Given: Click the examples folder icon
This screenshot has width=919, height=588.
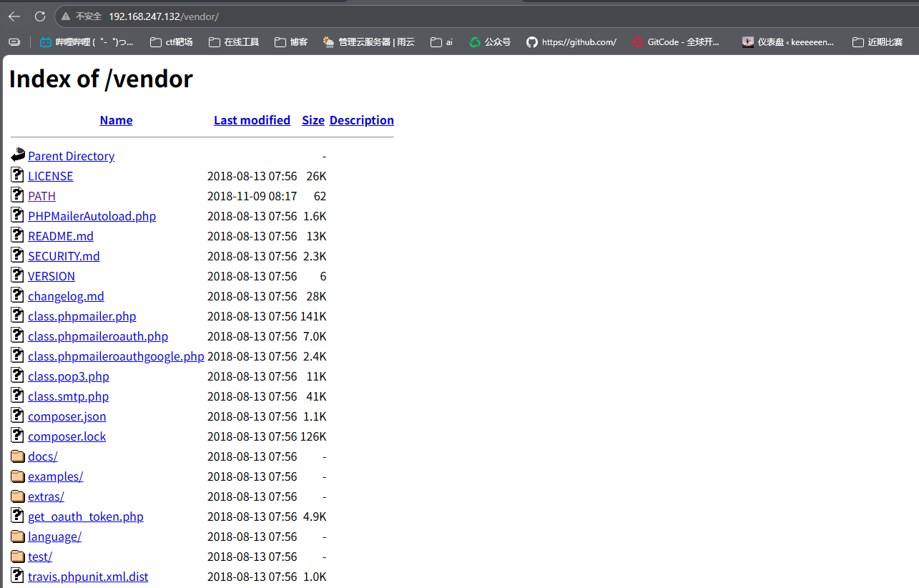Looking at the screenshot, I should click(x=18, y=476).
